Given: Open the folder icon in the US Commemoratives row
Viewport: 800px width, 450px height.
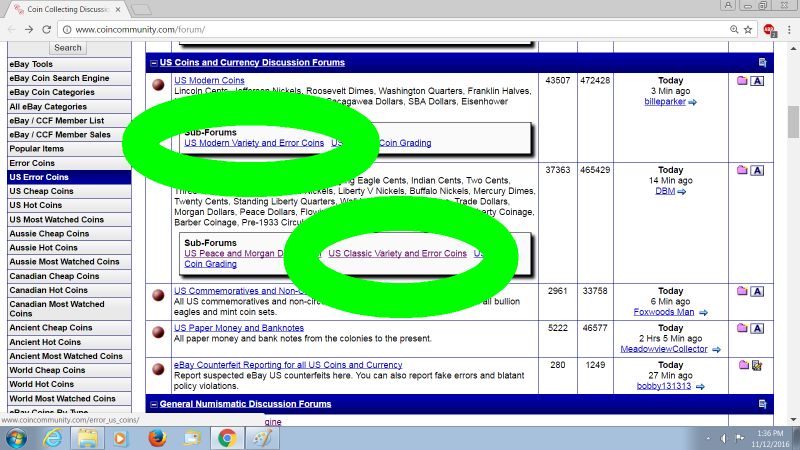Looking at the screenshot, I should pos(742,291).
